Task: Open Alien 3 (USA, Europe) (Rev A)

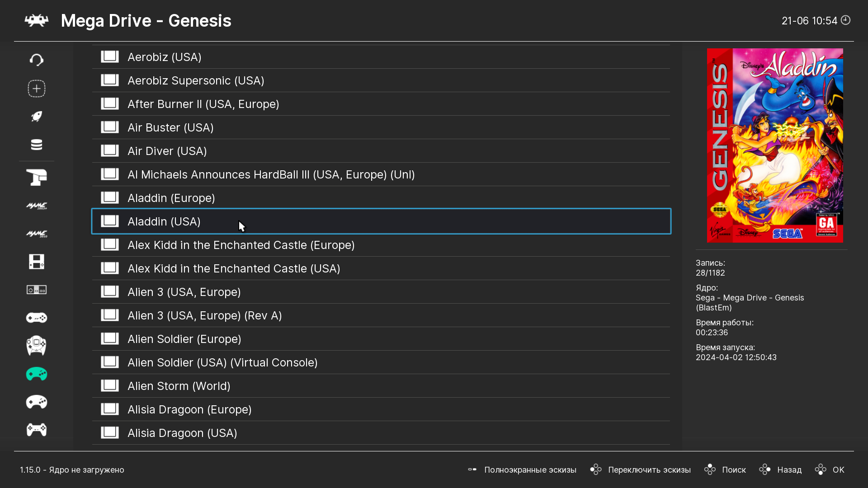Action: click(x=381, y=315)
